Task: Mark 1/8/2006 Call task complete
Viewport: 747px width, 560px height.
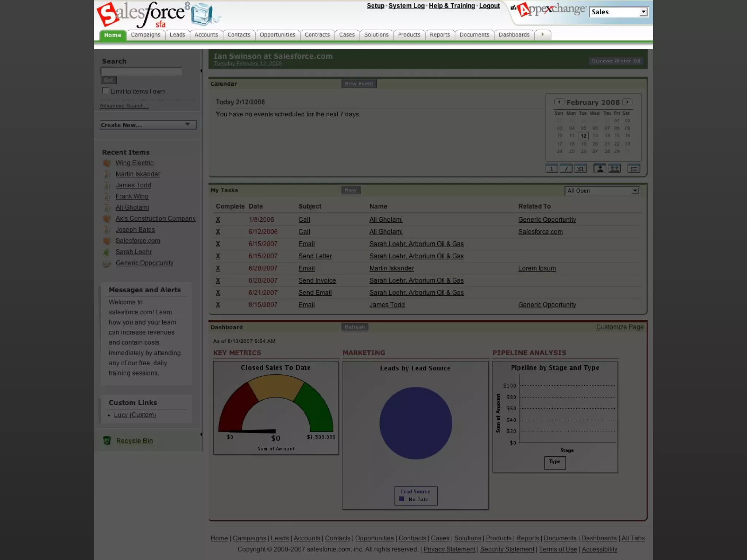Action: click(x=218, y=219)
